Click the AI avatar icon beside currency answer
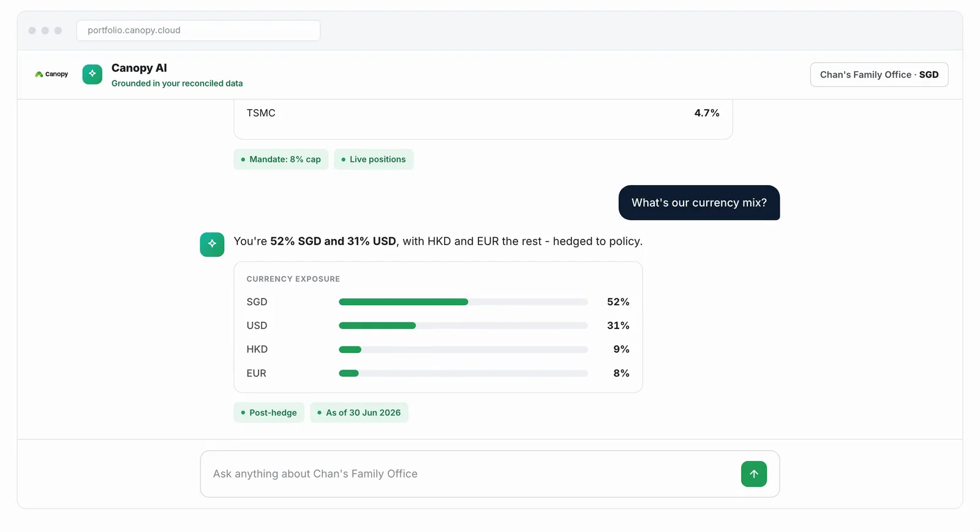 click(x=212, y=244)
